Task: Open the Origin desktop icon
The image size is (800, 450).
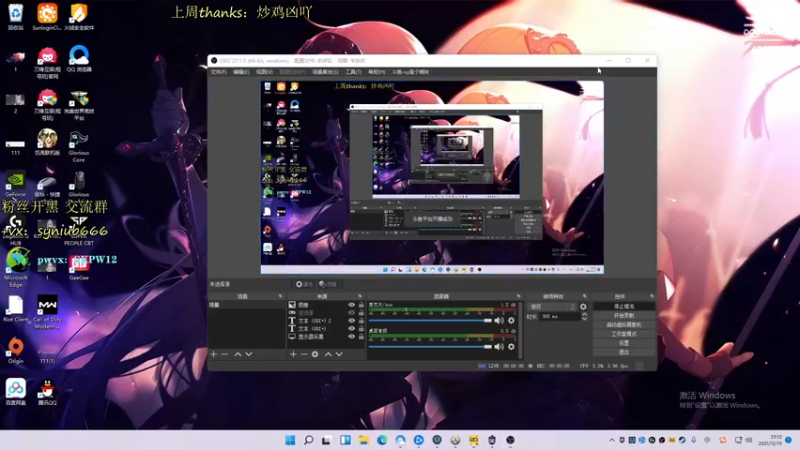Action: click(x=15, y=350)
